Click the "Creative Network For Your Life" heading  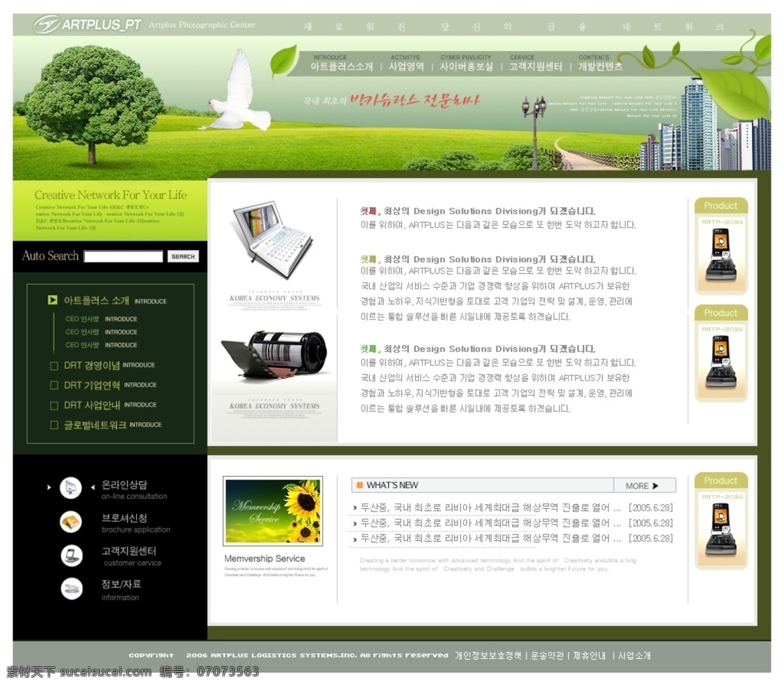(110, 195)
